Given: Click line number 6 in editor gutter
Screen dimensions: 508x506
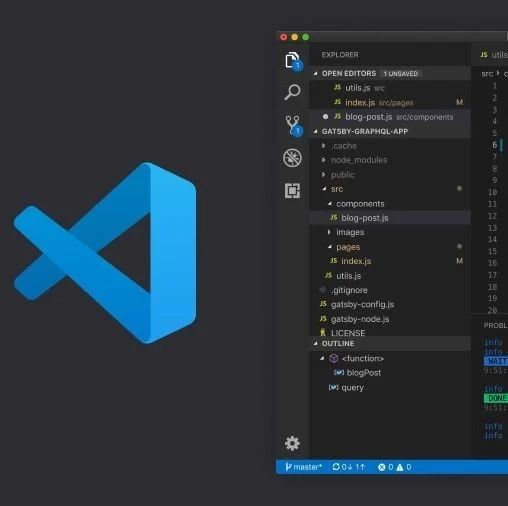Looking at the screenshot, I should pos(495,145).
